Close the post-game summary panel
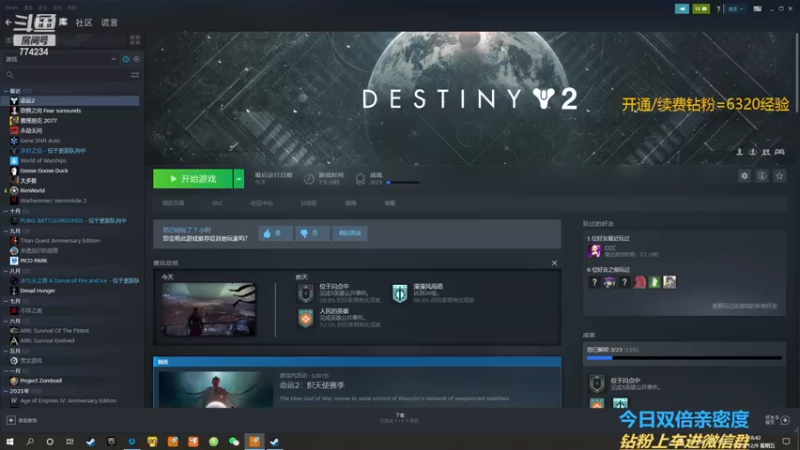 pyautogui.click(x=555, y=263)
